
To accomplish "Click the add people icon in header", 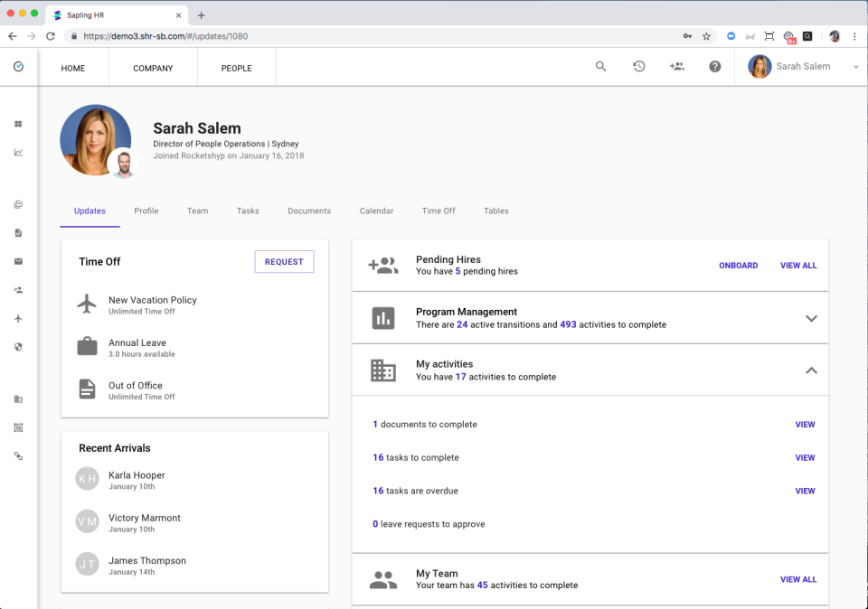I will (x=676, y=67).
